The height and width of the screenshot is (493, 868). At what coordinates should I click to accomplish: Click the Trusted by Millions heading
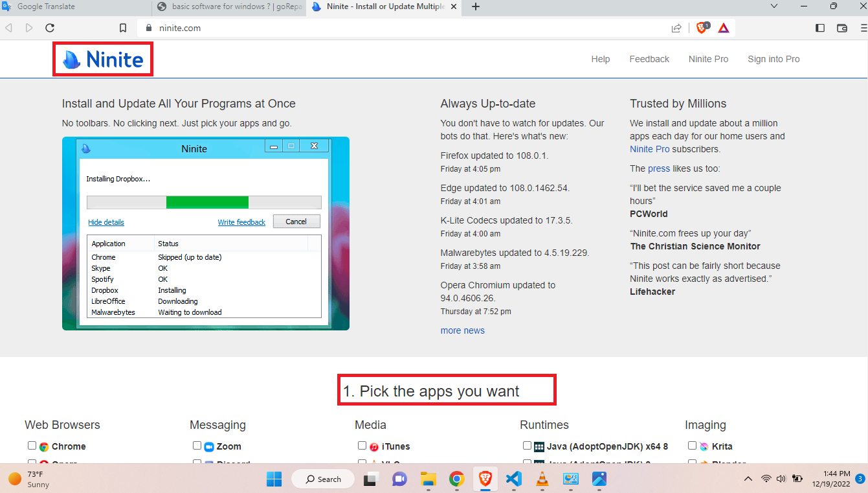coord(678,104)
